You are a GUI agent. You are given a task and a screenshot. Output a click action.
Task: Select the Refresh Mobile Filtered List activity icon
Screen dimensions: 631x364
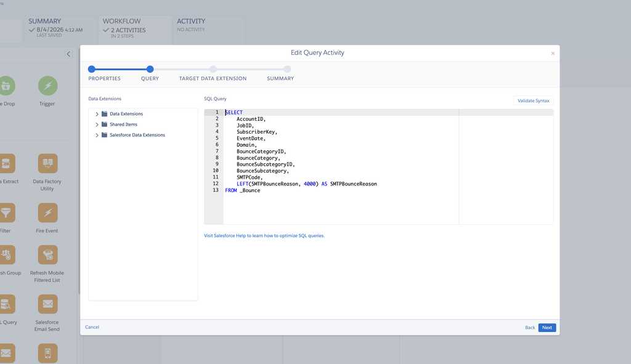(x=47, y=254)
